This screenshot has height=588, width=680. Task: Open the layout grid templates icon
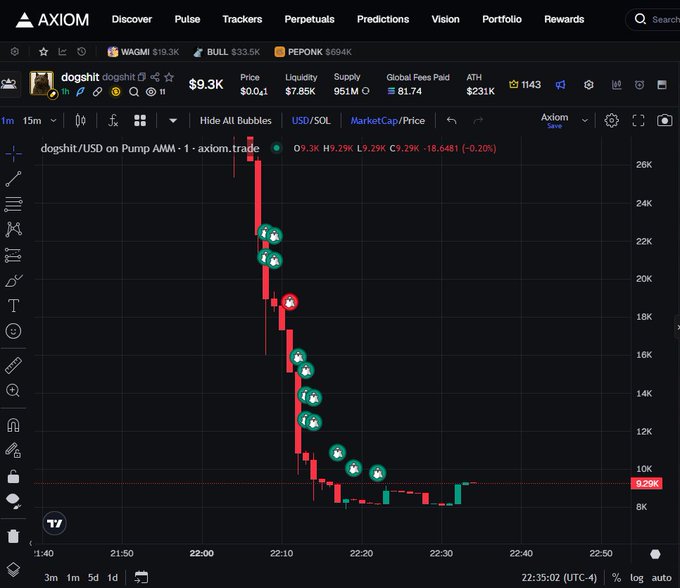coord(140,121)
